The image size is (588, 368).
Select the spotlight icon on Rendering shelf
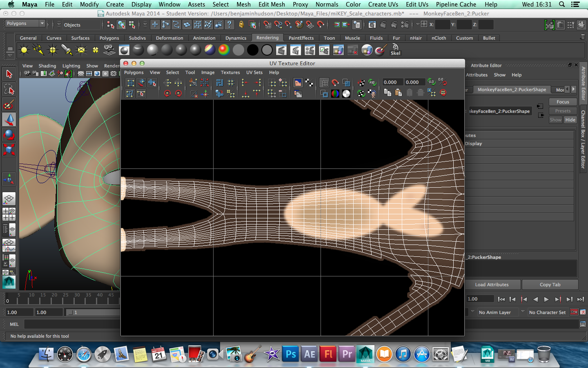(67, 50)
